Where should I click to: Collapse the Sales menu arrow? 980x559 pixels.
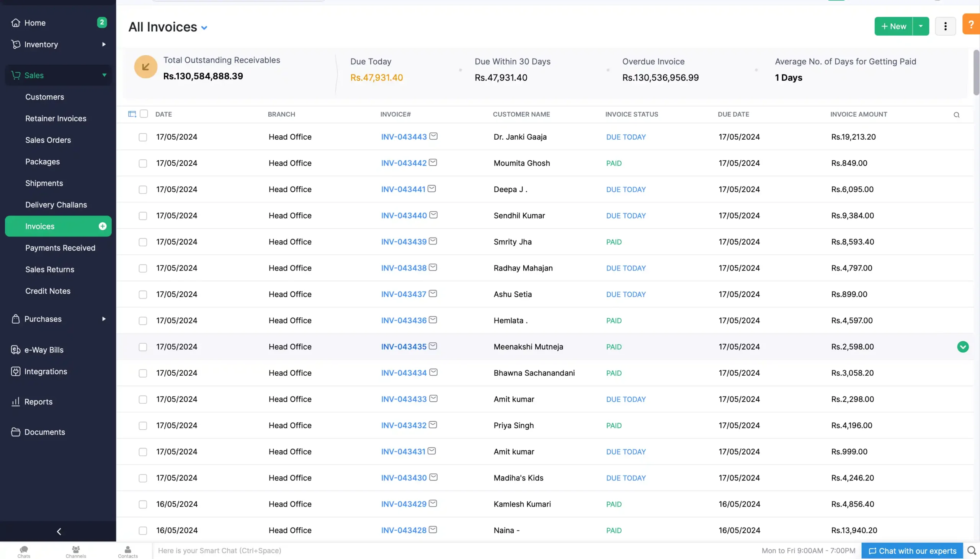point(104,75)
